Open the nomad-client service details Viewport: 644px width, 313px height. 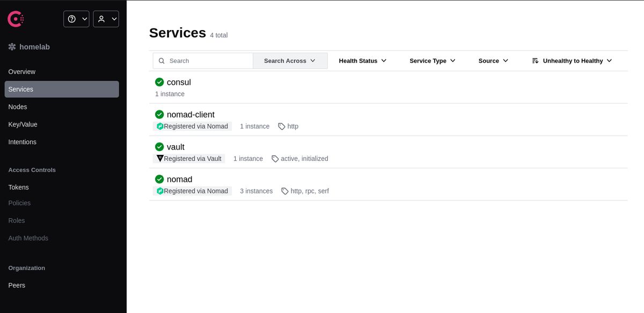[x=191, y=114]
